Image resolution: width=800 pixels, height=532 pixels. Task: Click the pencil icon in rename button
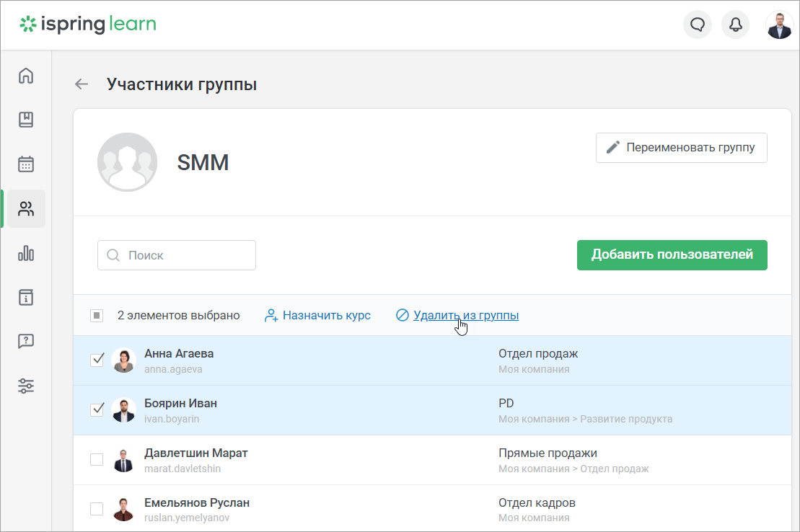pos(612,147)
